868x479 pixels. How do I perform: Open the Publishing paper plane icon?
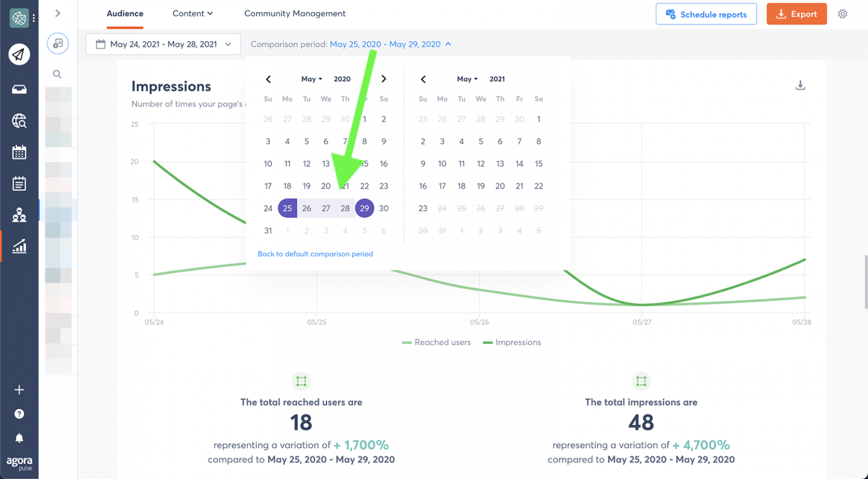tap(19, 54)
